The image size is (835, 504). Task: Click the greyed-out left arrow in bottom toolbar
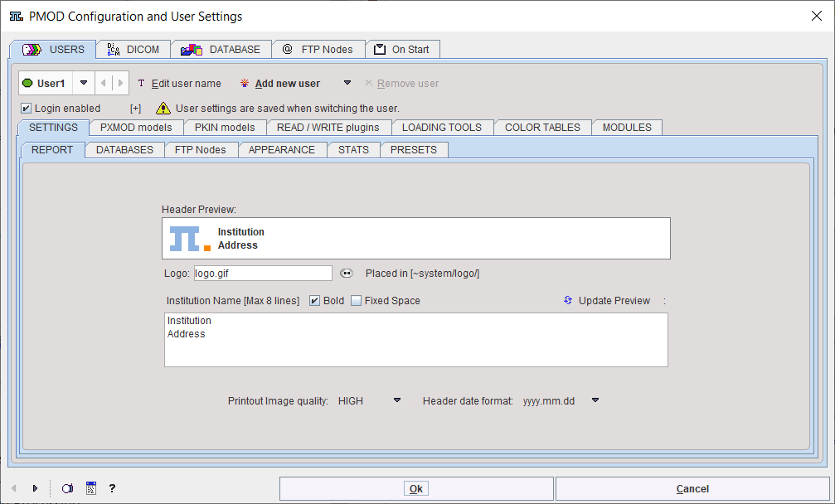tap(14, 488)
